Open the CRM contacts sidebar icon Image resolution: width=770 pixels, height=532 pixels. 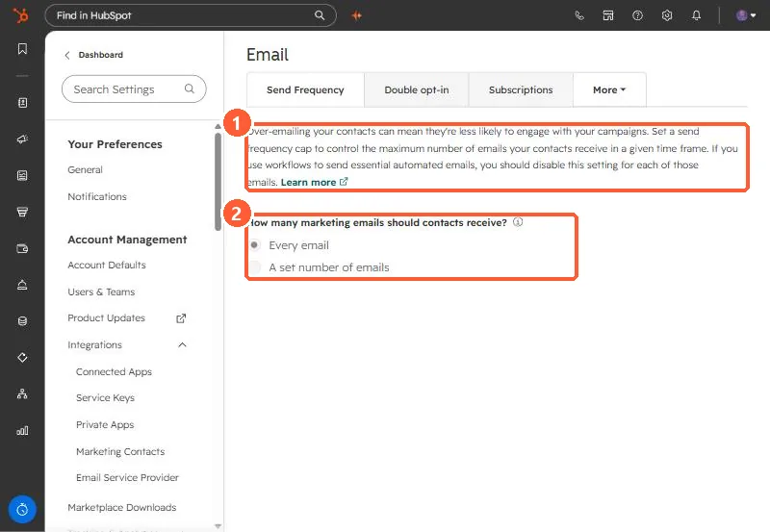22,103
